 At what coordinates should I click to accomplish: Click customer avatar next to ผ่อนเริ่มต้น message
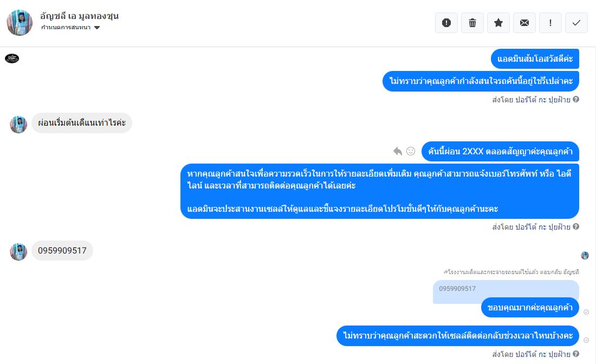[x=18, y=124]
